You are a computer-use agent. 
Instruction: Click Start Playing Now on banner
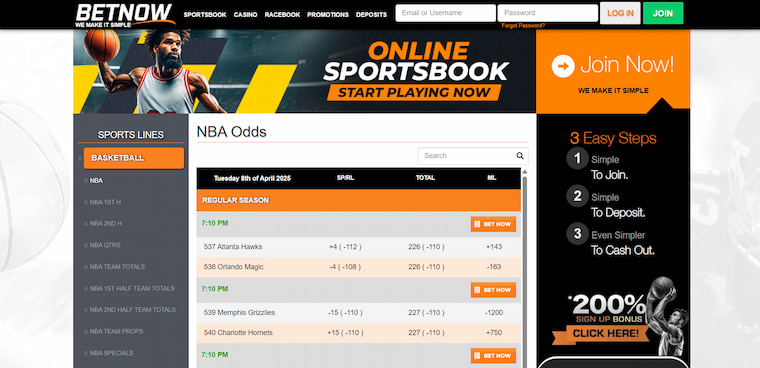414,92
